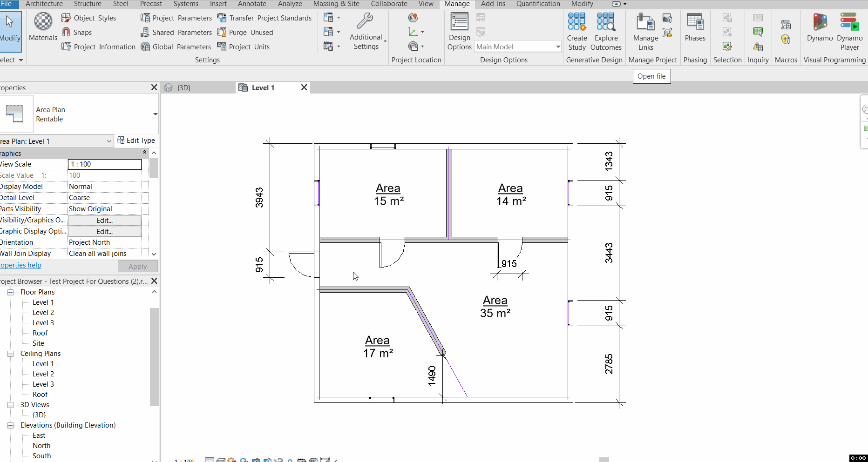Screen dimensions: 868x462
Task: Click Edit Type button
Action: [x=136, y=141]
